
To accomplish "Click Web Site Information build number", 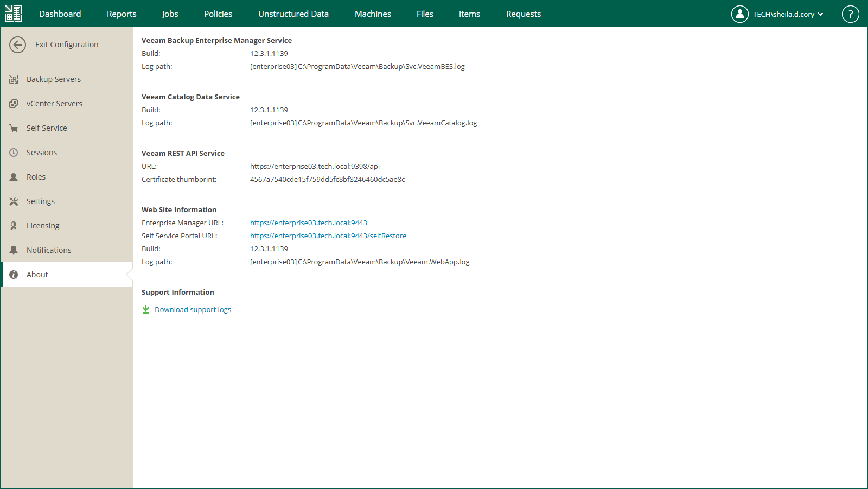I will point(269,249).
